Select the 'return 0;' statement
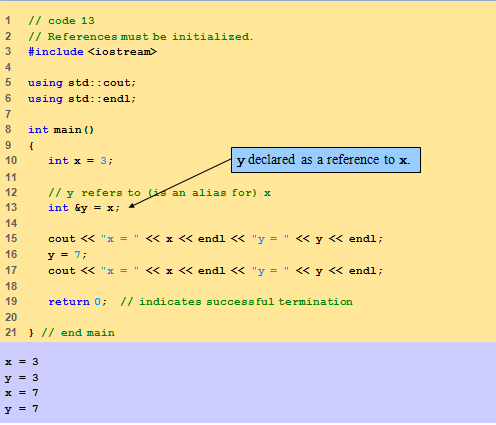 click(x=78, y=302)
